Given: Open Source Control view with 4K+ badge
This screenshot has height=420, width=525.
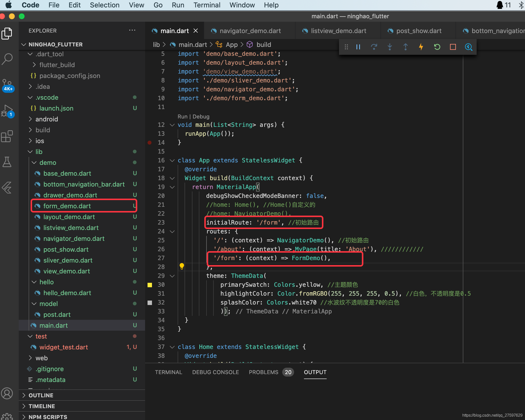Looking at the screenshot, I should pos(8,85).
